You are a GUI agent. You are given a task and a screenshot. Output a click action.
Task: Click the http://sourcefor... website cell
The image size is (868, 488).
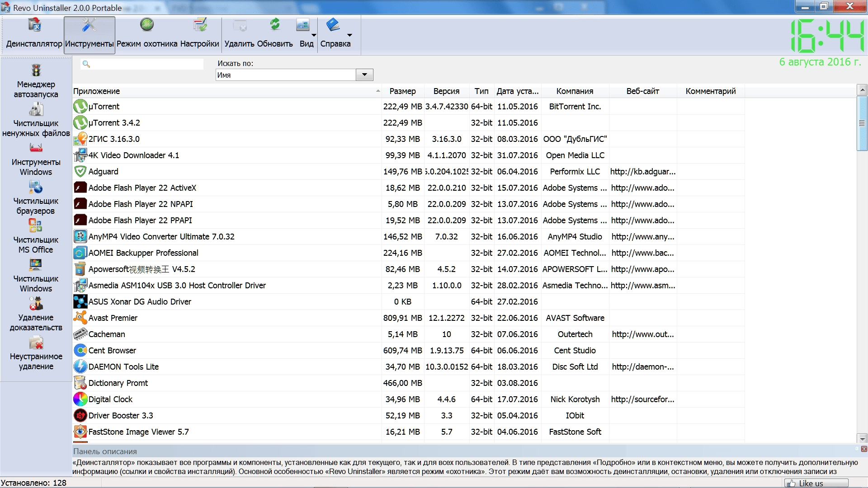coord(643,399)
